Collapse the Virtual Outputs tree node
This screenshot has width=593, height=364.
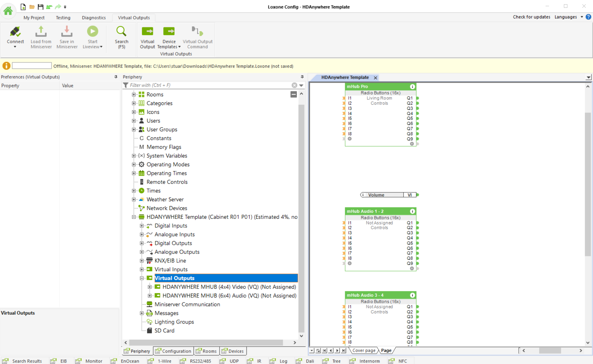click(x=141, y=278)
